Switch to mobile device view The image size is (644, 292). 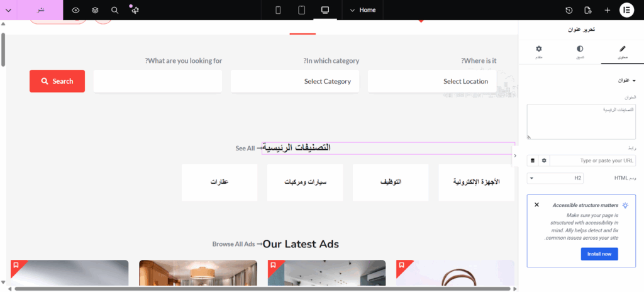(x=279, y=10)
